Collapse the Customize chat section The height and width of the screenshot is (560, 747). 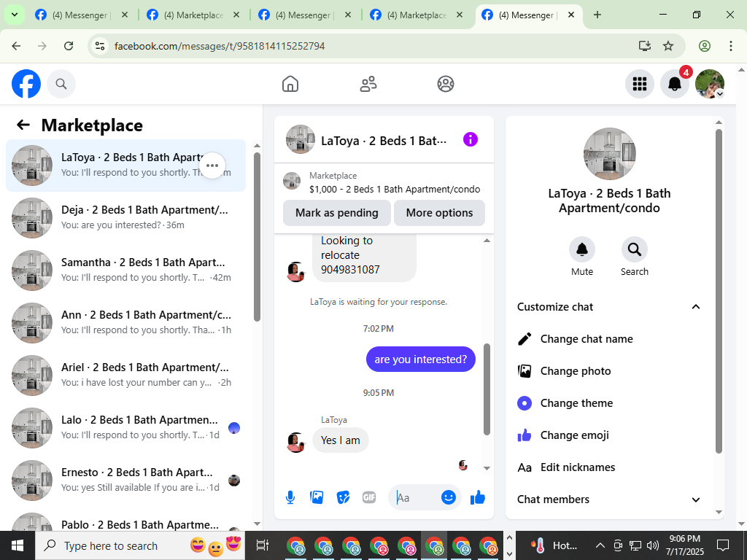[695, 307]
